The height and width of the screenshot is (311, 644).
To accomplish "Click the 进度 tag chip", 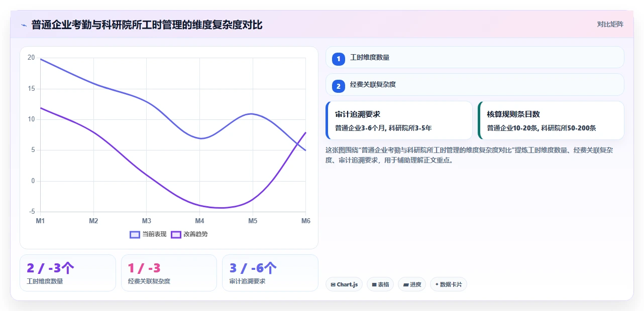I will [x=412, y=284].
